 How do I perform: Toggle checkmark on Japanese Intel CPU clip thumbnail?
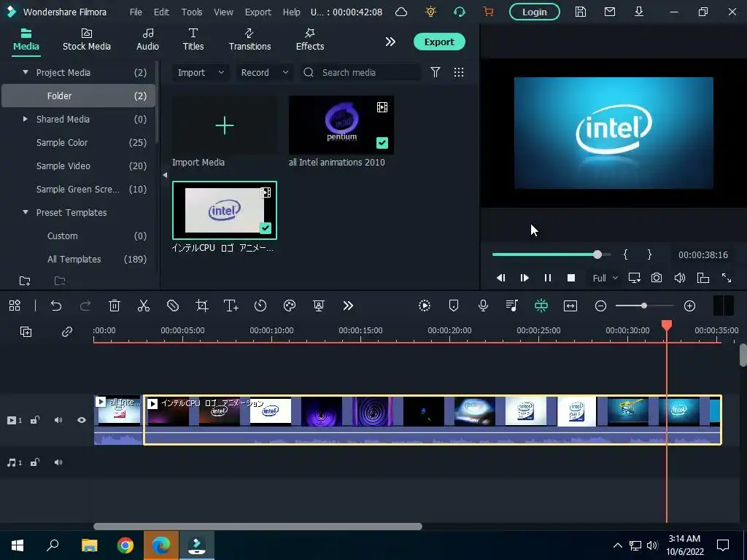(266, 228)
